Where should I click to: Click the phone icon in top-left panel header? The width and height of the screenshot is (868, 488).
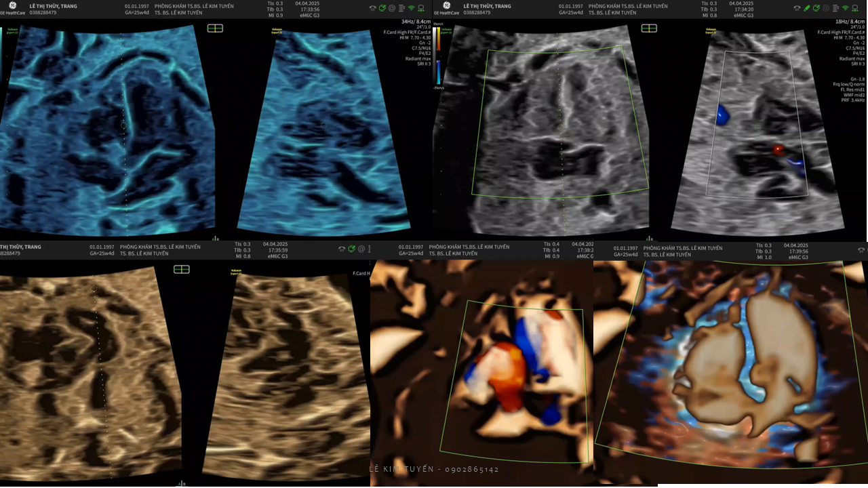(x=372, y=8)
